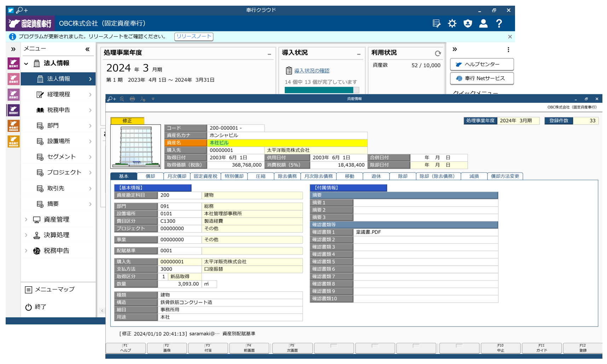Open the security shield user icon
Image resolution: width=607 pixels, height=364 pixels.
(468, 24)
